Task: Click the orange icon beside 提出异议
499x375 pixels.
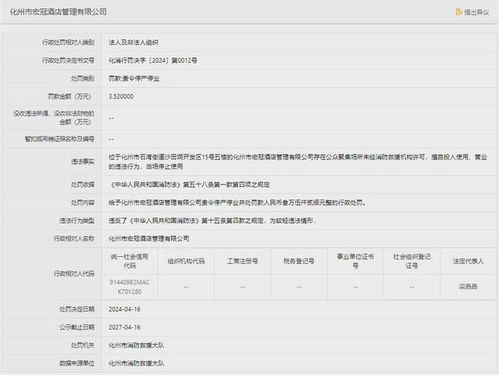Action: [459, 12]
